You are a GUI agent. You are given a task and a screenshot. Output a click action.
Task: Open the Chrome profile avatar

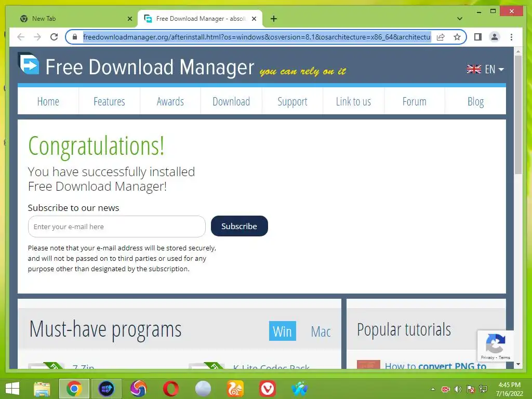tap(495, 37)
